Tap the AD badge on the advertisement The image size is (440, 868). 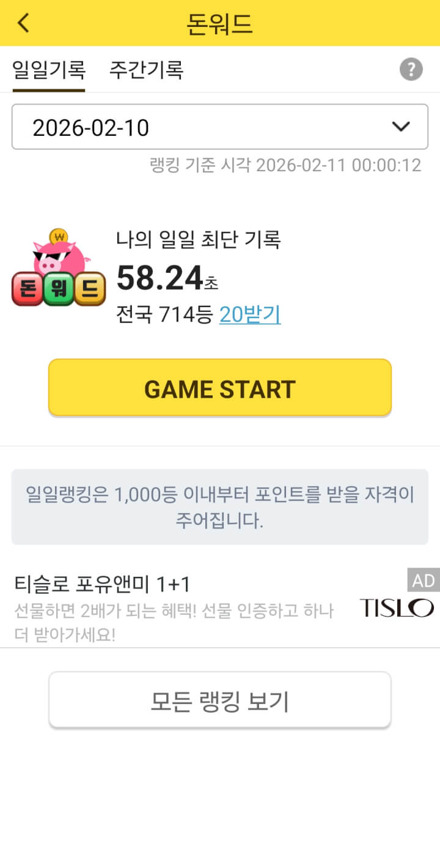pyautogui.click(x=424, y=580)
